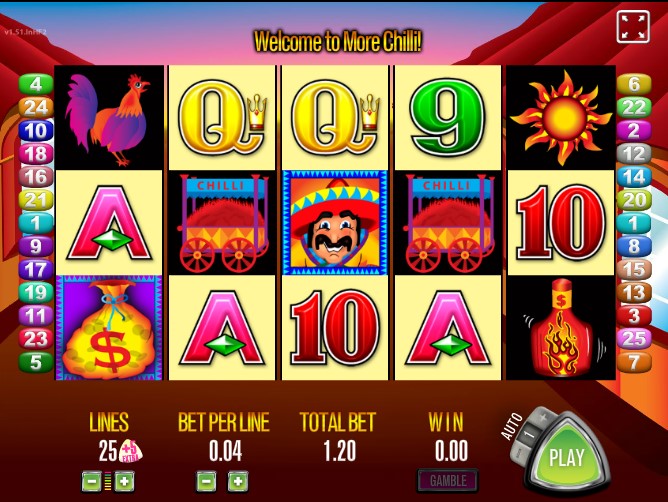The height and width of the screenshot is (502, 668).
Task: Click the Mexican man wild symbol
Action: pyautogui.click(x=335, y=223)
